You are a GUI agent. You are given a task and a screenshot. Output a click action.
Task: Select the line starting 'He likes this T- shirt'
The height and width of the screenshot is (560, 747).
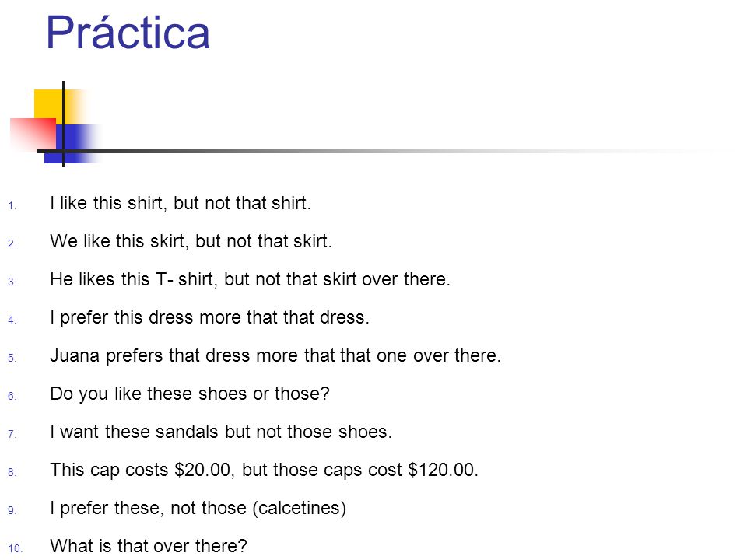[250, 279]
